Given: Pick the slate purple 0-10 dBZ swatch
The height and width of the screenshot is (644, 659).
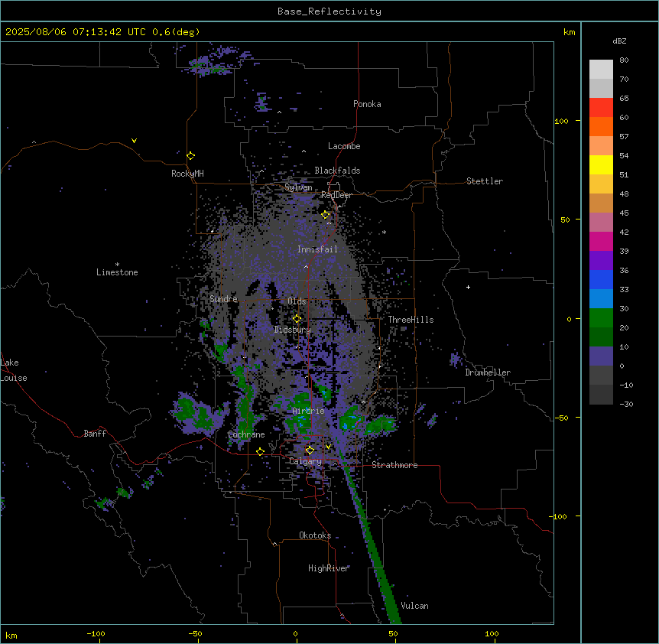Looking at the screenshot, I should pyautogui.click(x=601, y=356).
